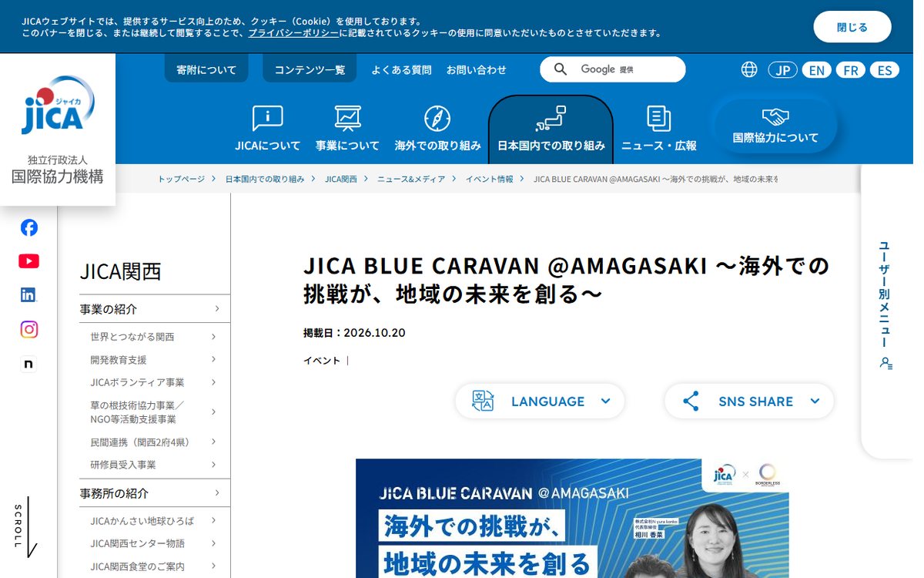Screen dimensions: 924x578
Task: Click the translate icon in LANGUAGE button
Action: point(483,401)
